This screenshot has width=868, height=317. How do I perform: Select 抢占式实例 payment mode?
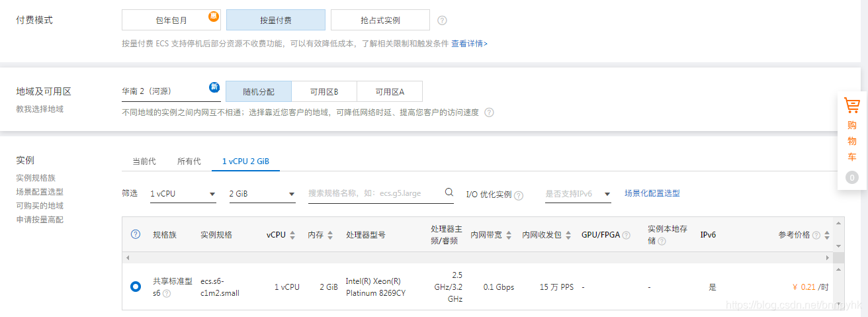point(380,20)
